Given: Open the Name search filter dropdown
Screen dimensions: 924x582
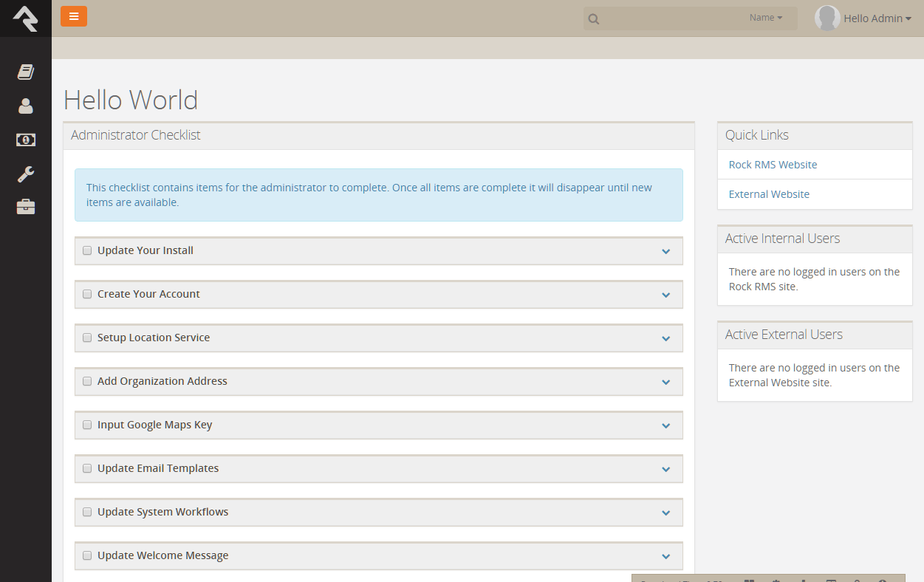Looking at the screenshot, I should (765, 18).
